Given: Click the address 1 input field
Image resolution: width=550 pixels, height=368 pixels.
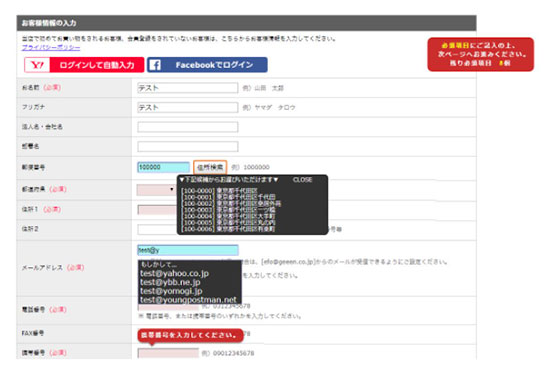Looking at the screenshot, I should click(157, 210).
